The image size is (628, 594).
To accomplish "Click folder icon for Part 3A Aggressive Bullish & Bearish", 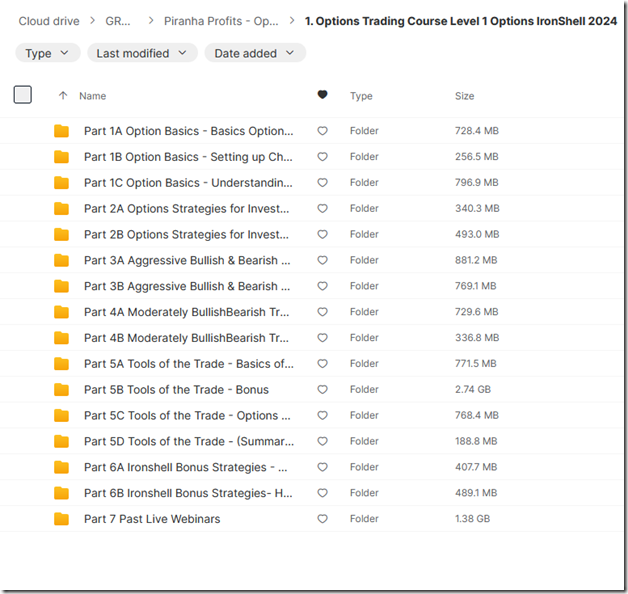I will pyautogui.click(x=62, y=261).
